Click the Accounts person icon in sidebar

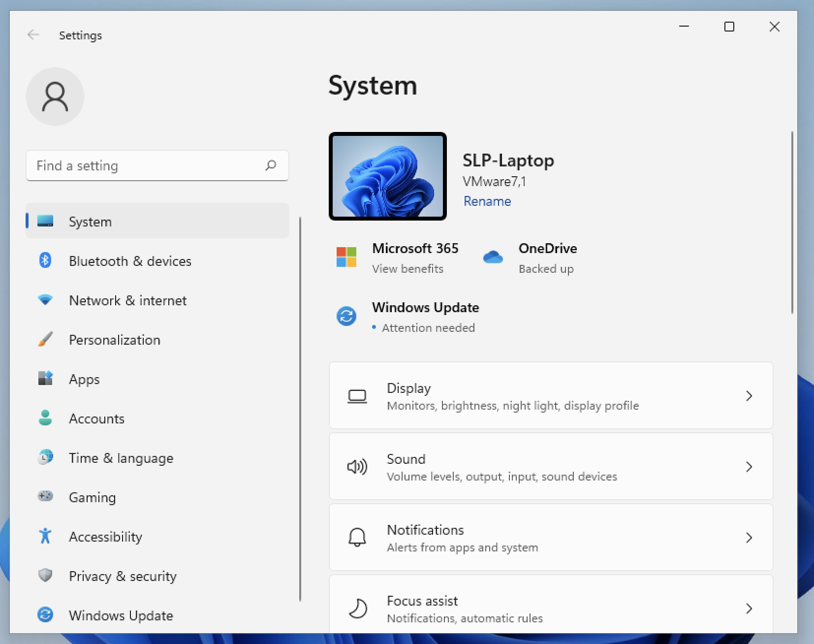point(45,418)
